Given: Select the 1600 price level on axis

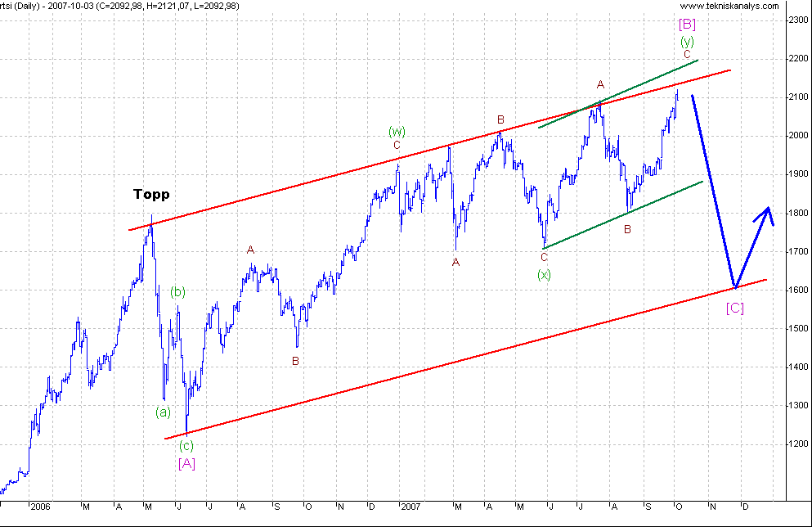Looking at the screenshot, I should (796, 291).
